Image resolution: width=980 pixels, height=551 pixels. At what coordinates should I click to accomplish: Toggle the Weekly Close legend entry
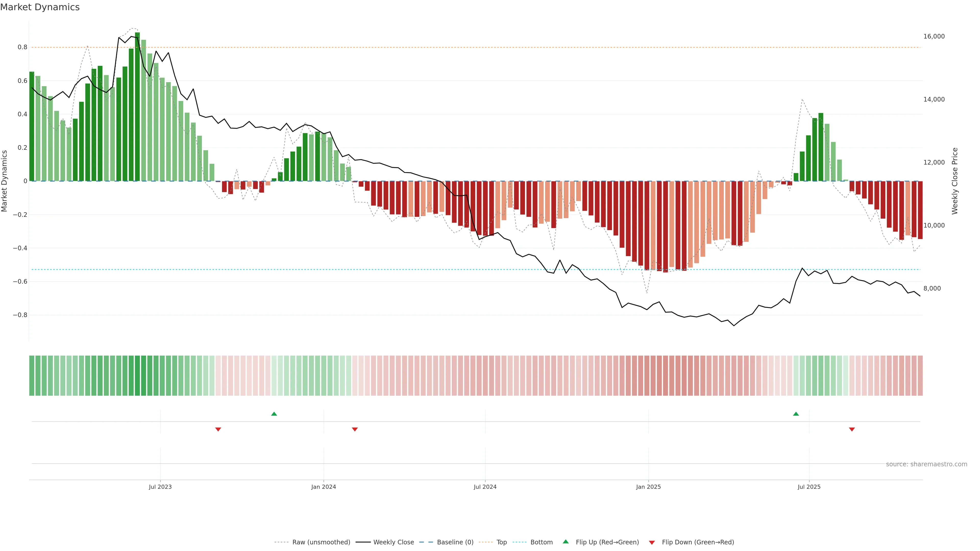pyautogui.click(x=393, y=542)
